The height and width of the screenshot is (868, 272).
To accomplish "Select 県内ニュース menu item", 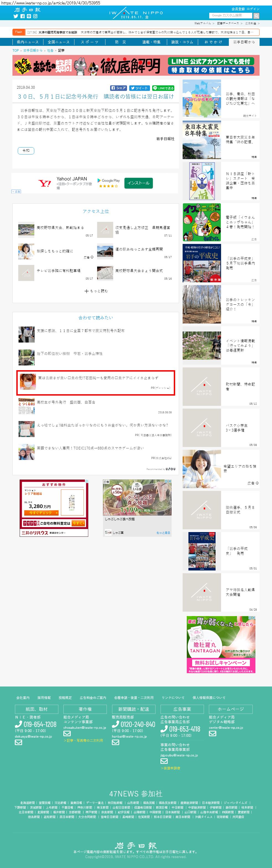I will [x=28, y=42].
